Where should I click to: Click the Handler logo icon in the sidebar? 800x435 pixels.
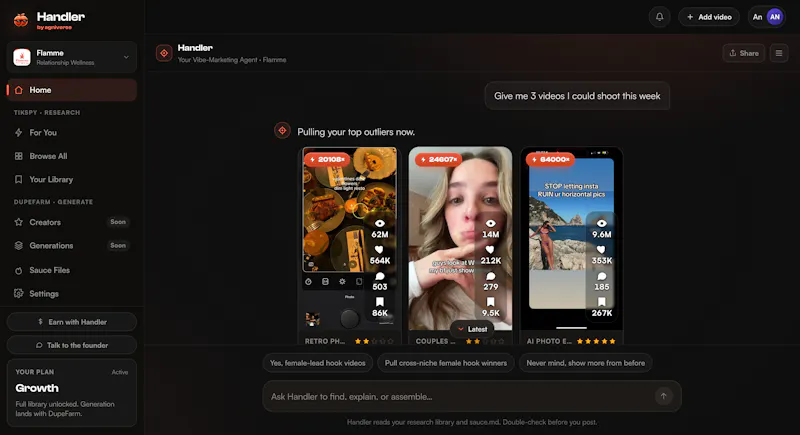point(21,20)
